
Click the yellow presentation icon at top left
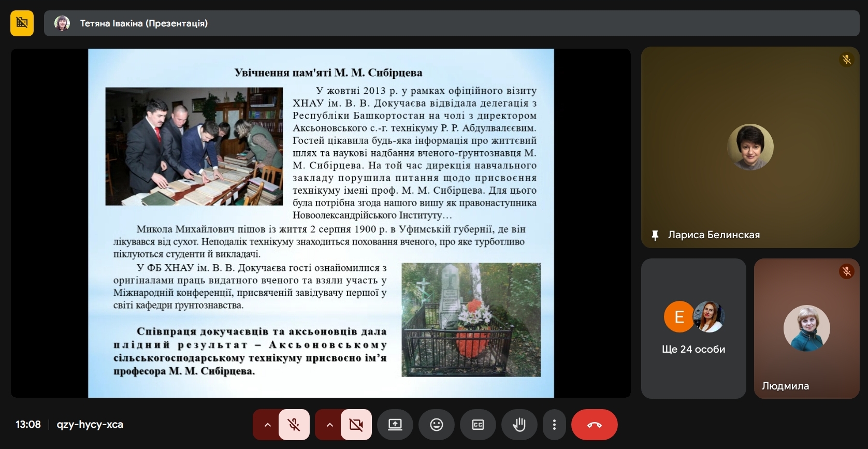tap(22, 23)
